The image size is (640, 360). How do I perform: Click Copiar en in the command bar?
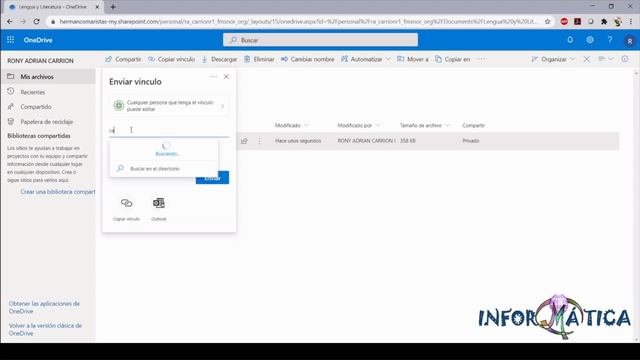tap(452, 59)
